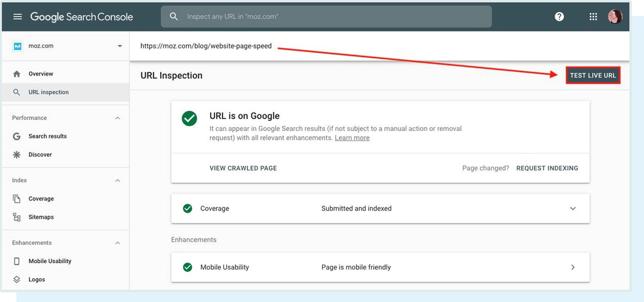This screenshot has height=302, width=644.
Task: Open the navigation hamburger menu
Action: tap(17, 16)
